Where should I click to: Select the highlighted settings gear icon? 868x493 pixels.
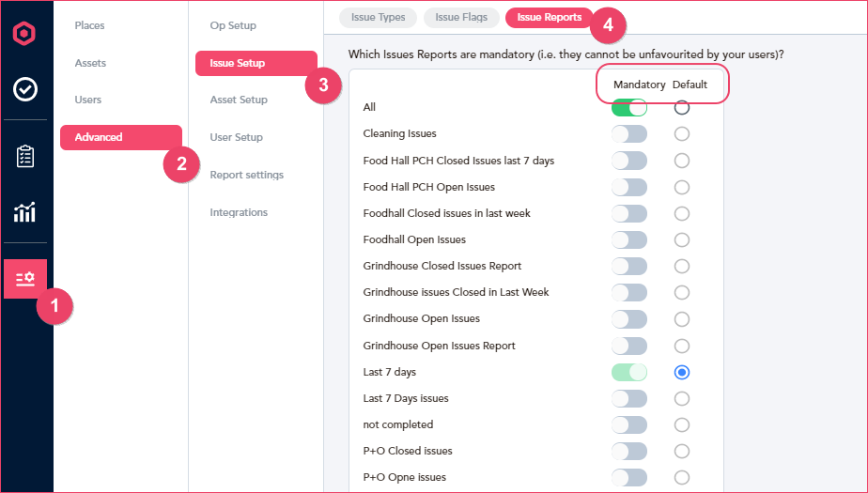(25, 279)
